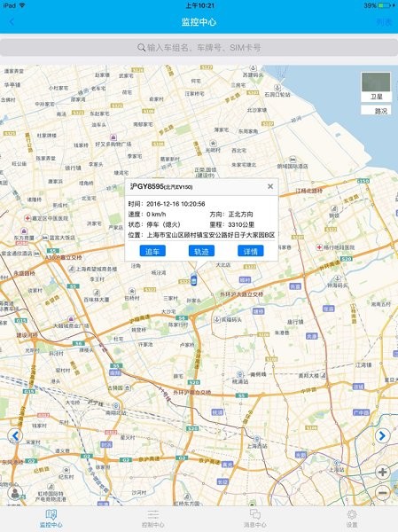Viewport: 398px width, 532px height.
Task: Tap the blue vehicle marker on map
Action: tap(194, 280)
